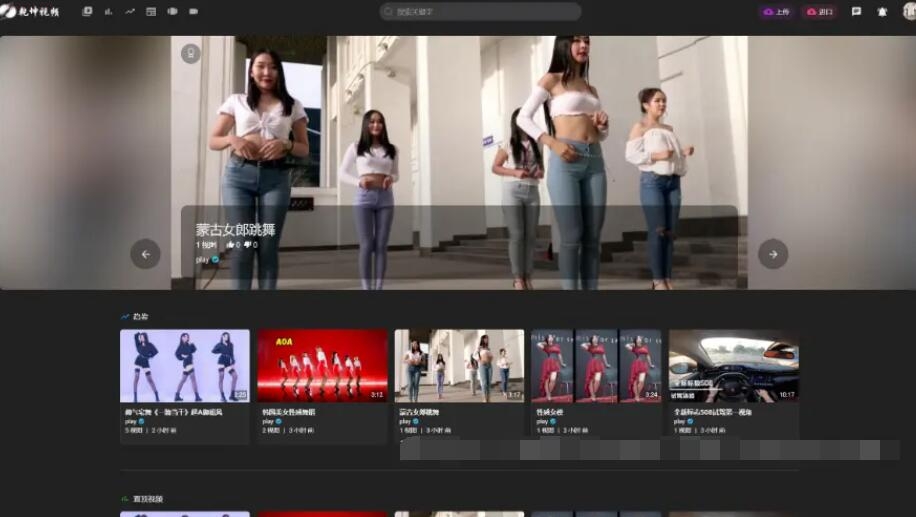916x517 pixels.
Task: Click the site logo in the top-left corner
Action: coord(30,12)
